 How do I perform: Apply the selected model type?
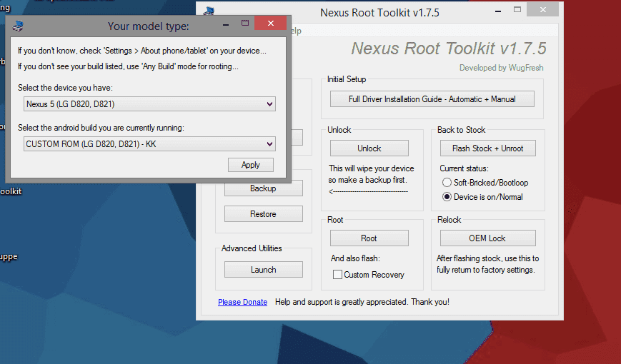[x=251, y=165]
